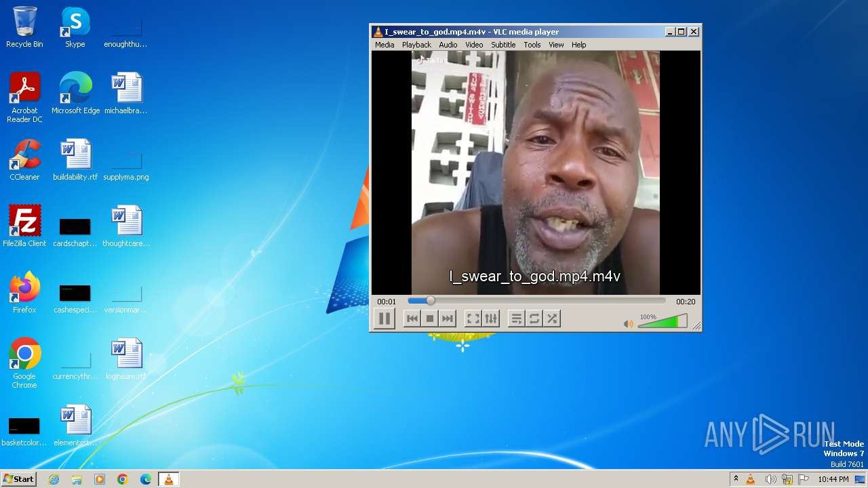Select the michaelbra... document file
This screenshot has height=488, width=868.
click(x=126, y=94)
